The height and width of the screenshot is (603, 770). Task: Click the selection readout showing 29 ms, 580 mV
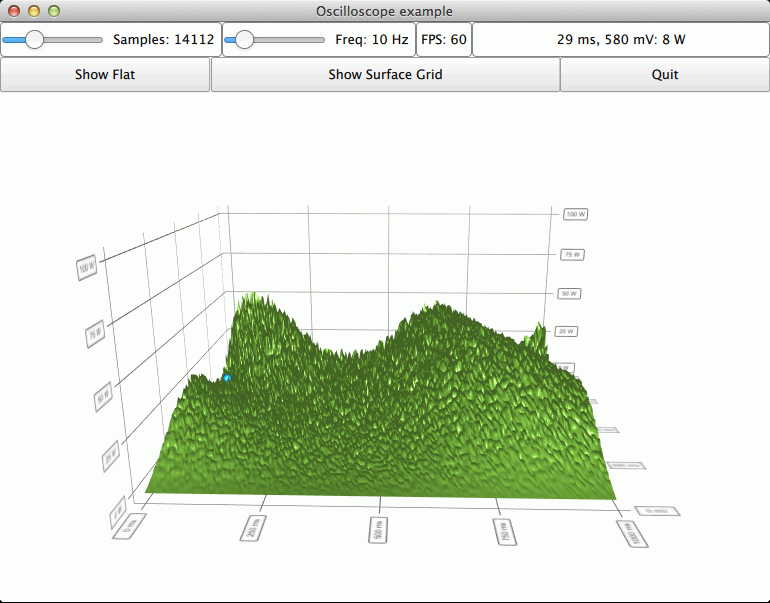(620, 40)
